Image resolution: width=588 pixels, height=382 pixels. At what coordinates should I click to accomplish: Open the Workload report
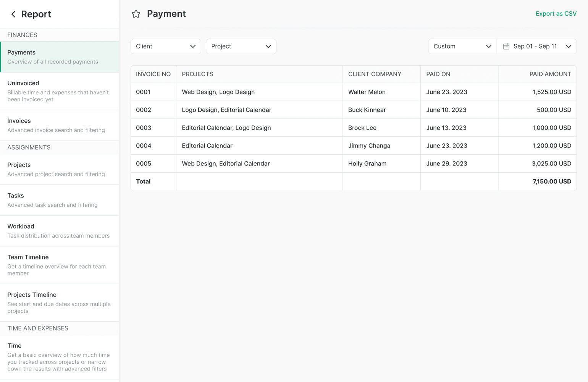coord(60,231)
